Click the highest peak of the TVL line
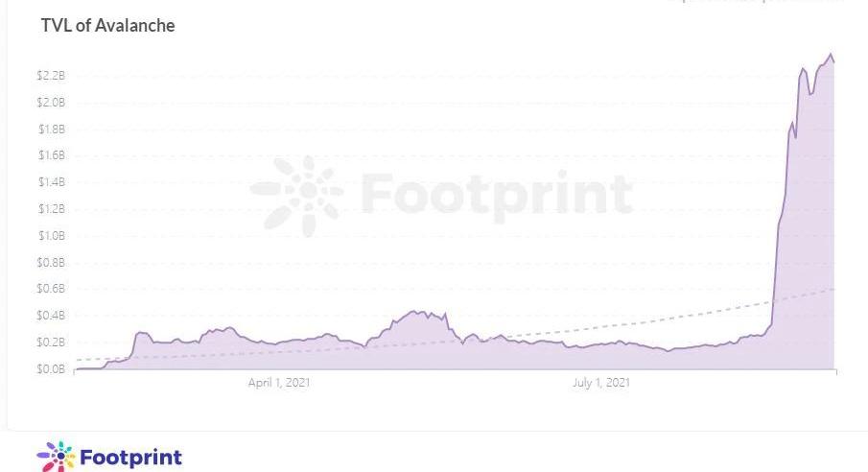Screen dimensions: 868x472 (x=831, y=54)
